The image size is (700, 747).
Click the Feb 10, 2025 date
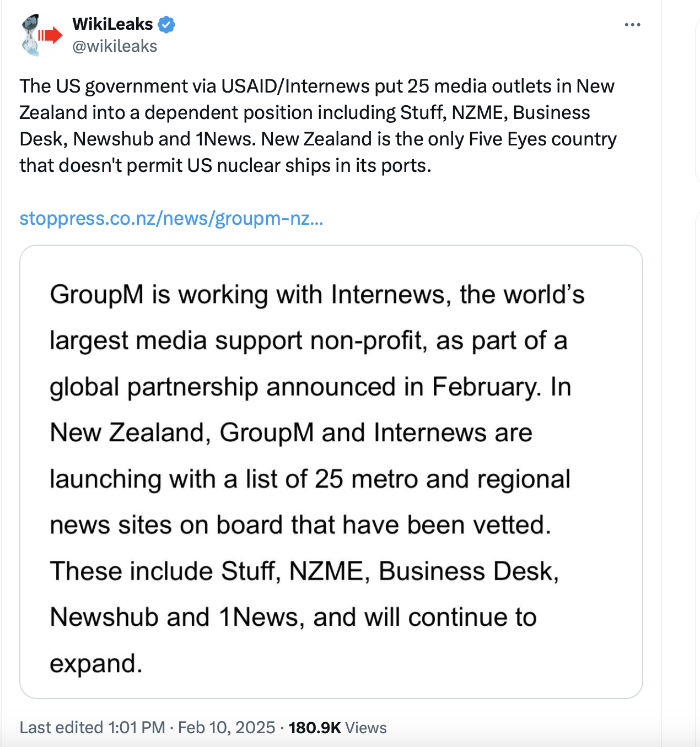pos(227,728)
